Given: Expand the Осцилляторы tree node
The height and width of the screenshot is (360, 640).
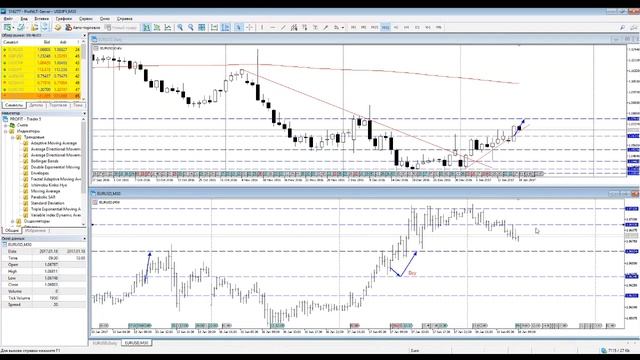Looking at the screenshot, I should tap(13, 221).
